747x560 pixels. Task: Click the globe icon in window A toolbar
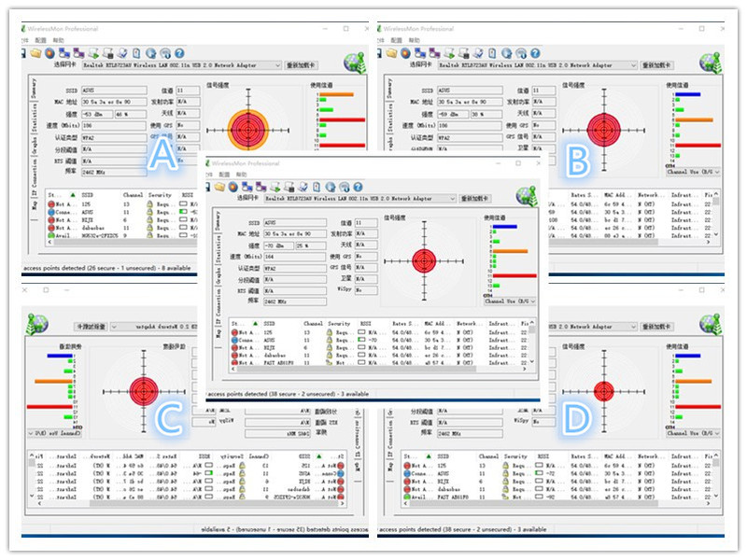tap(151, 53)
